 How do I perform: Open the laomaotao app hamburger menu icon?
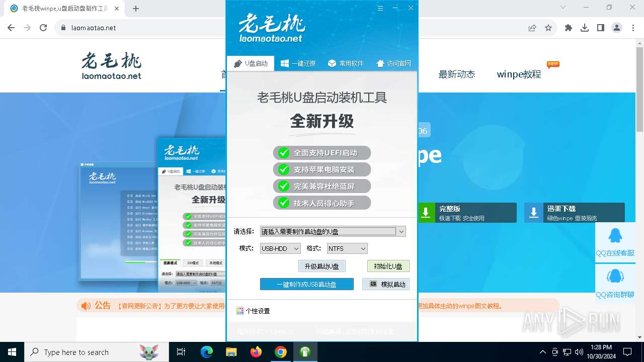coord(380,8)
